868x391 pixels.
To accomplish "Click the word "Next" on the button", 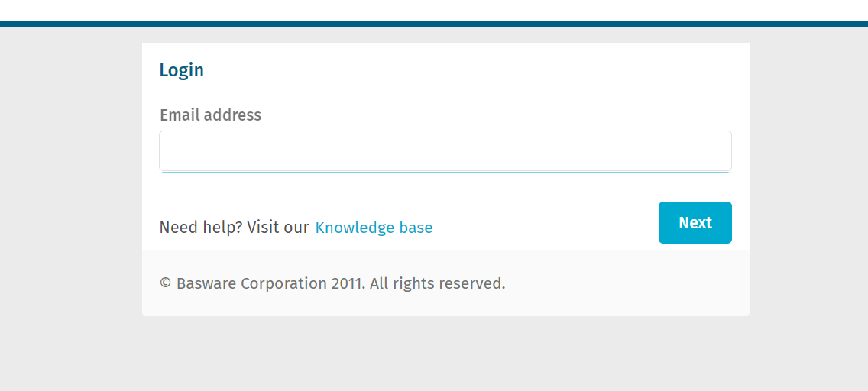I will point(695,223).
